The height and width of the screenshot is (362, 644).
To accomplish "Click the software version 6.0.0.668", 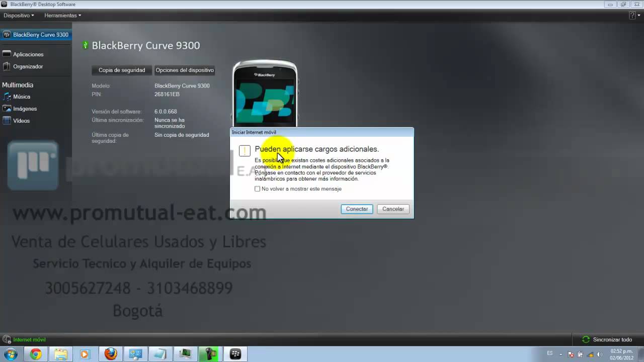I will pos(166,112).
